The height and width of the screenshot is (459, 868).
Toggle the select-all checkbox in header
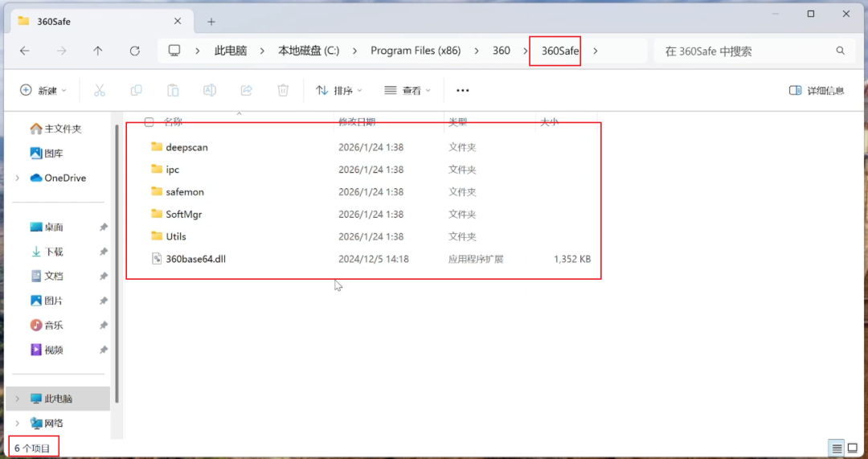149,122
